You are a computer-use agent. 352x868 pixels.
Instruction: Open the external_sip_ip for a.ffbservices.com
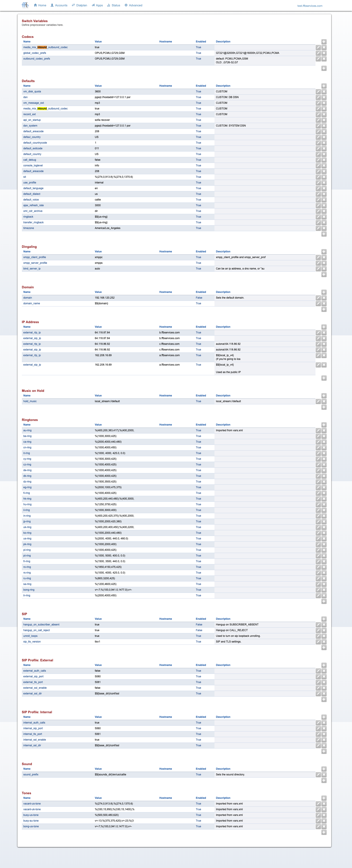coord(32,364)
